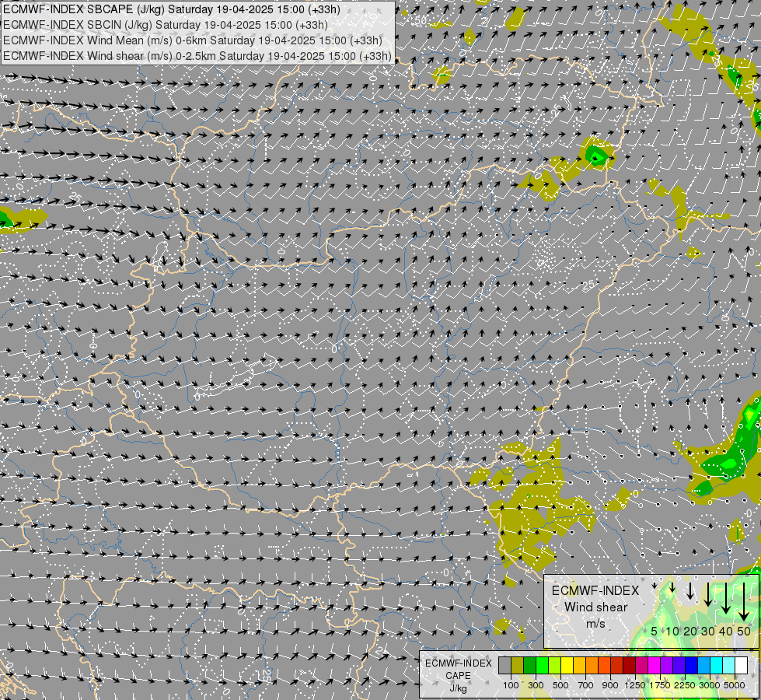This screenshot has width=761, height=700.
Task: Click the 5 m/s wind shear legend arrow
Action: tap(655, 586)
